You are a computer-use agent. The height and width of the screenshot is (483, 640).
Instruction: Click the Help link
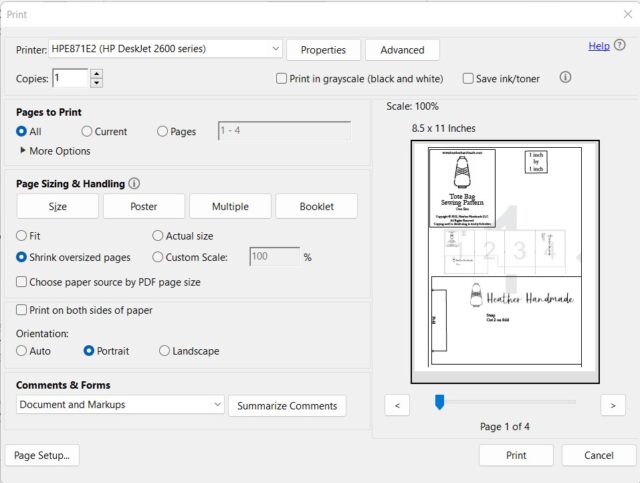599,46
